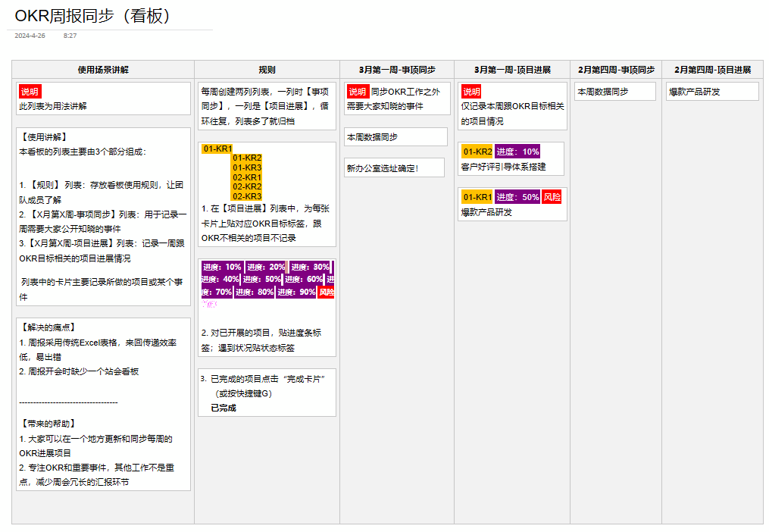Click 说明 tag beside 同步OKR工作之外
769x532 pixels.
(x=358, y=92)
